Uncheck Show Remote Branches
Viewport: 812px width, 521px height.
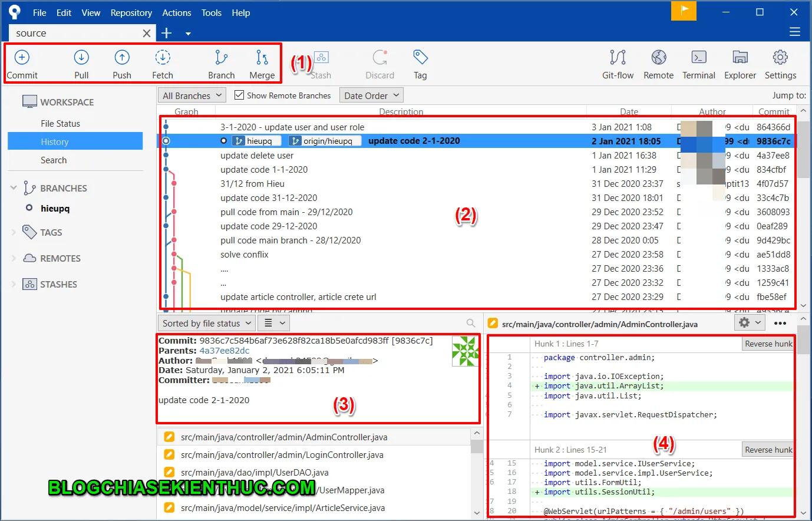(x=239, y=95)
